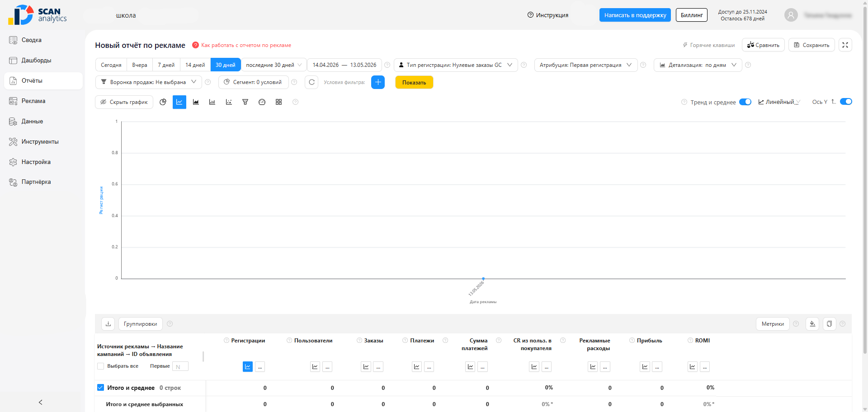
Task: Open the user avatar profile
Action: 791,15
